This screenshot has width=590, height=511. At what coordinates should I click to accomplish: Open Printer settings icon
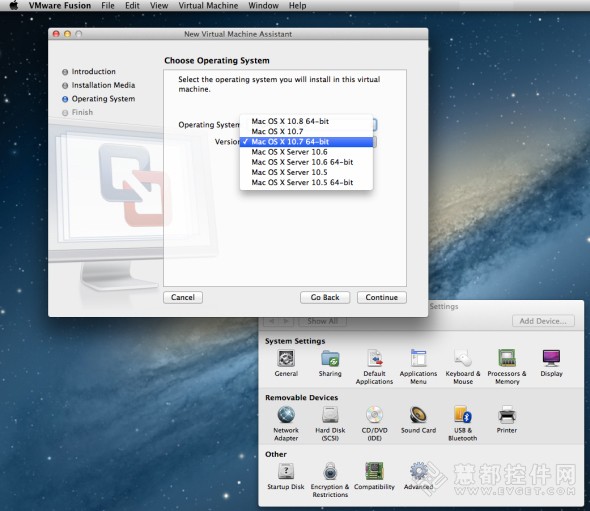(507, 415)
